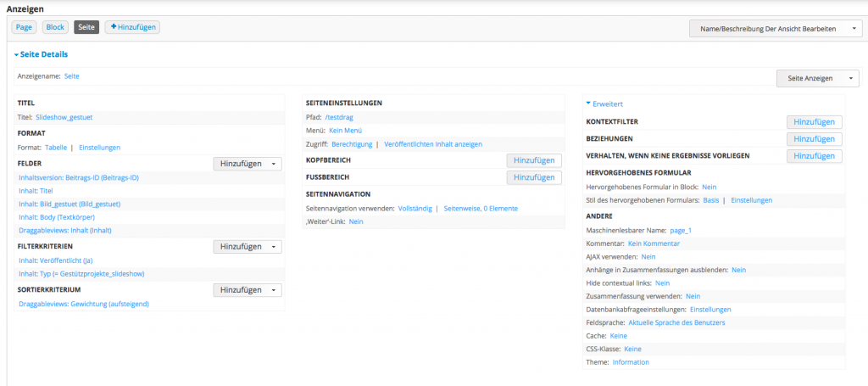Open Name/Beschreibung der Ansicht bearbeiten dropdown arrow
868x386 pixels.
[x=854, y=29]
